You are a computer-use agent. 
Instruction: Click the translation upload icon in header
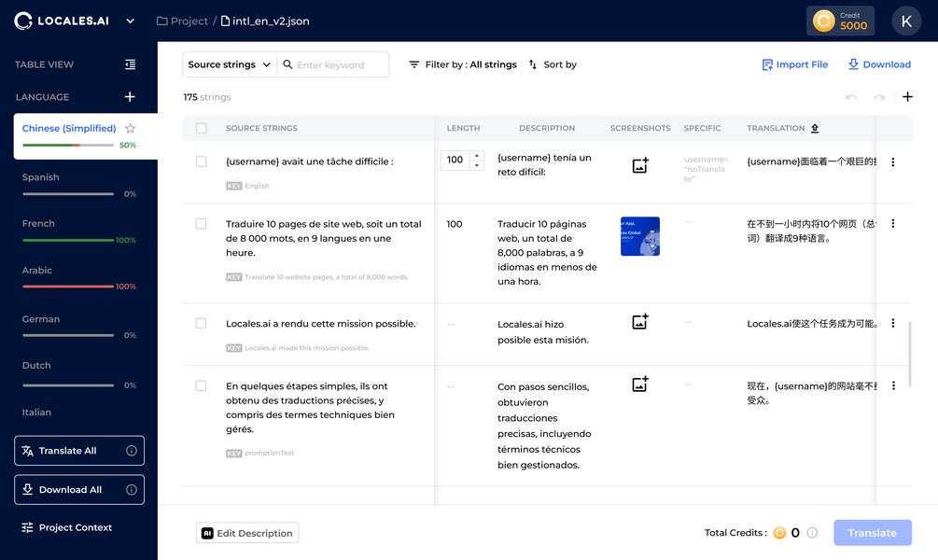[x=815, y=128]
